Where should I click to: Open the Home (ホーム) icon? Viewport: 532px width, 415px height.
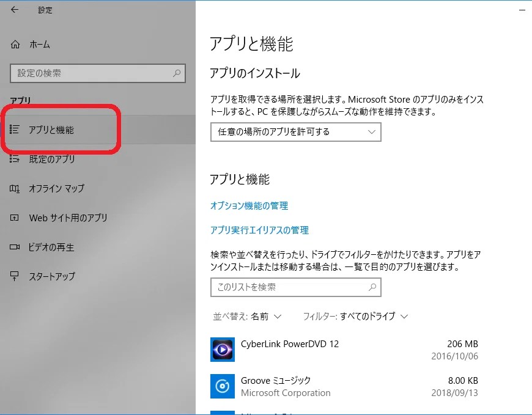15,45
